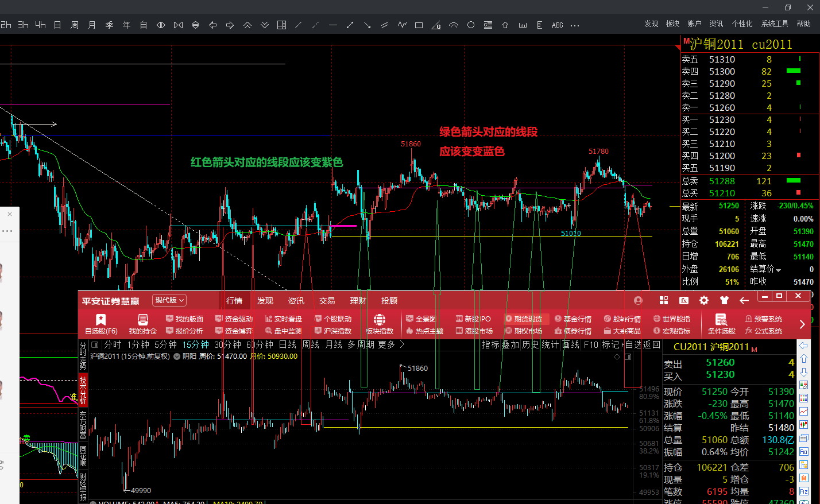Open 自选股(F6) watchlist icon
The width and height of the screenshot is (820, 504).
pyautogui.click(x=101, y=324)
